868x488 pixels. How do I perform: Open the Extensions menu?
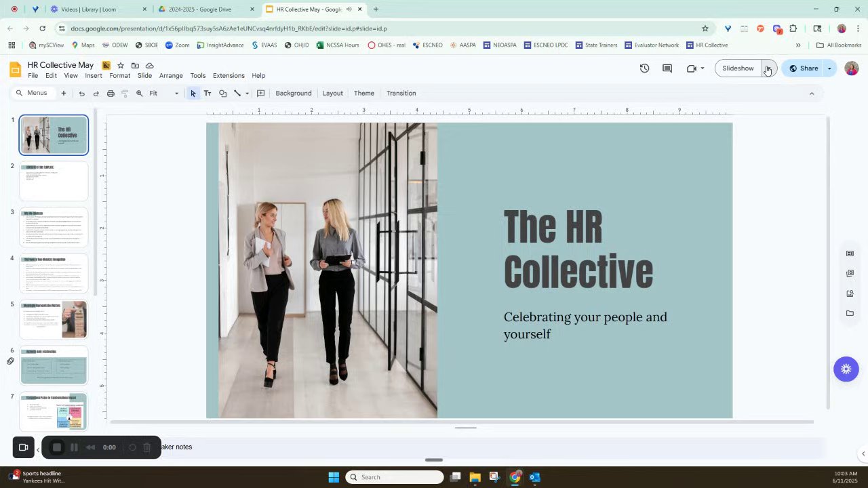[x=229, y=76]
